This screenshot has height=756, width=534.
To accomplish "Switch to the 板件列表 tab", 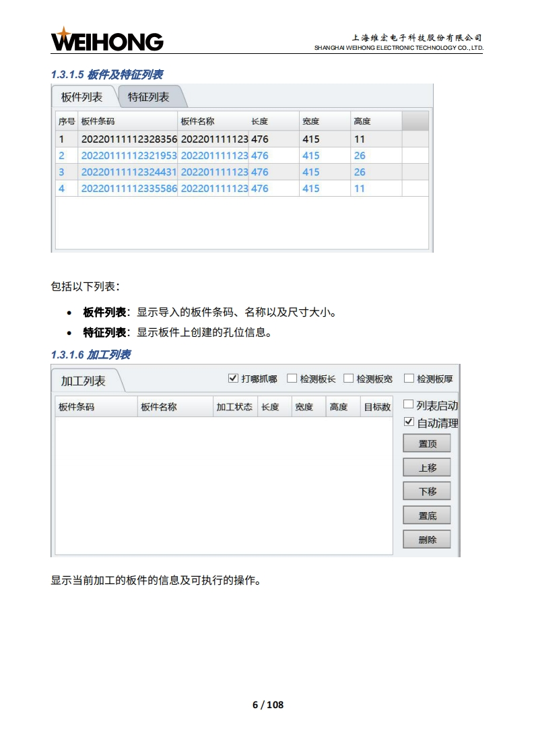I will 82,97.
